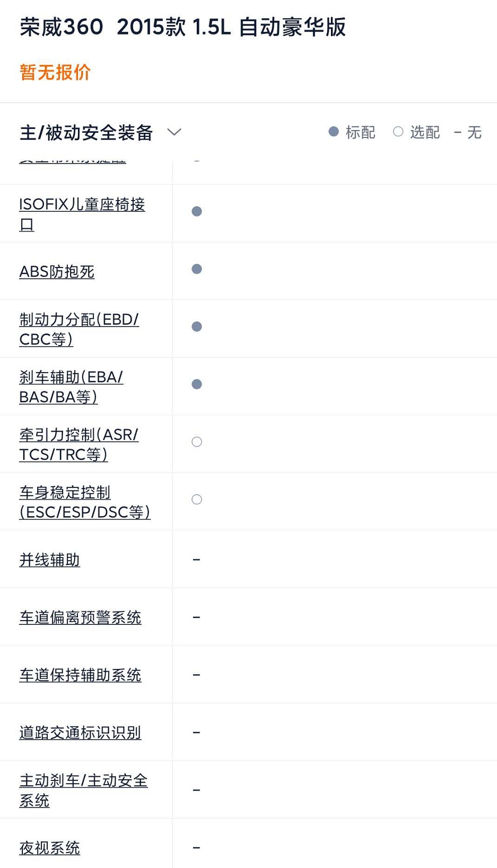The height and width of the screenshot is (868, 497).
Task: Select the dot beside 制动力分配(EBD/CBC等)
Action: click(x=197, y=326)
